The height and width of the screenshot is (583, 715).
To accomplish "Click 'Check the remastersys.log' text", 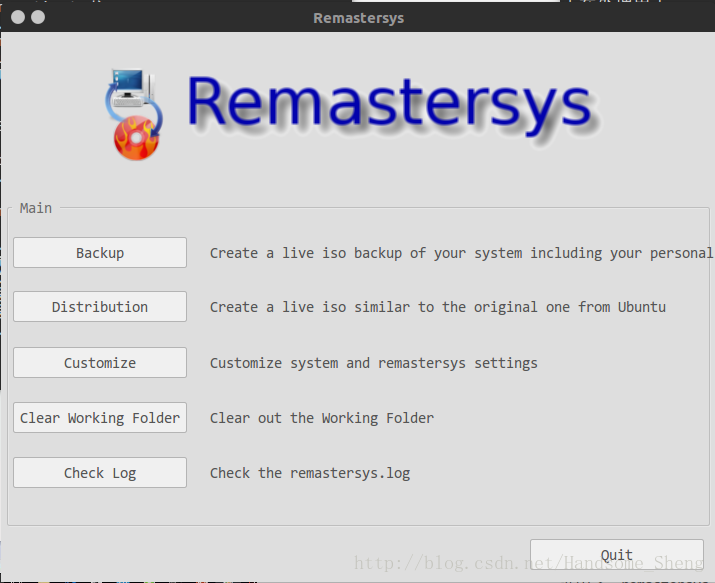I will pos(310,473).
